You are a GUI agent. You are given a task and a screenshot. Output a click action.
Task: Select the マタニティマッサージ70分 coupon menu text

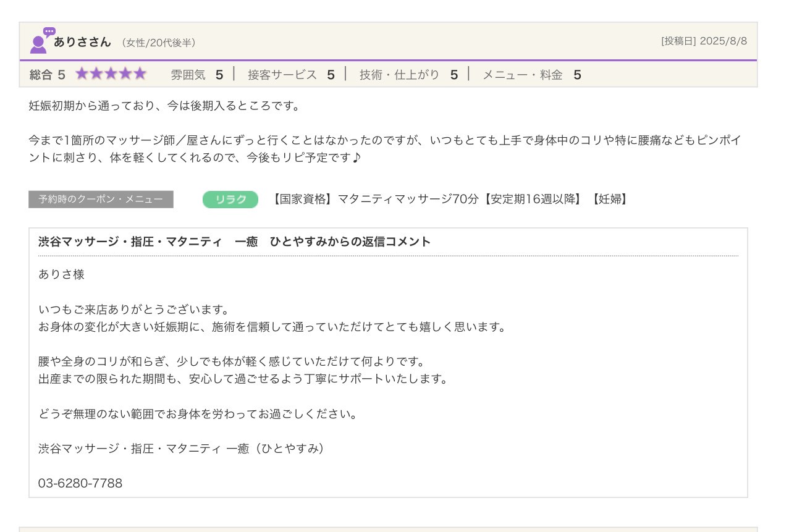(449, 200)
